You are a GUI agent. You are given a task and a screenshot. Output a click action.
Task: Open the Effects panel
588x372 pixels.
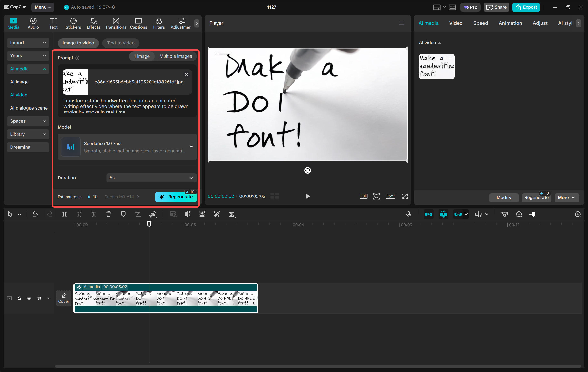pos(93,23)
